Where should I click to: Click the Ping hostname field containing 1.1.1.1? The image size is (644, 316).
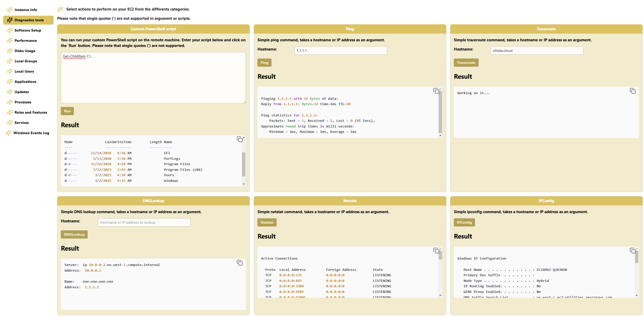click(341, 51)
